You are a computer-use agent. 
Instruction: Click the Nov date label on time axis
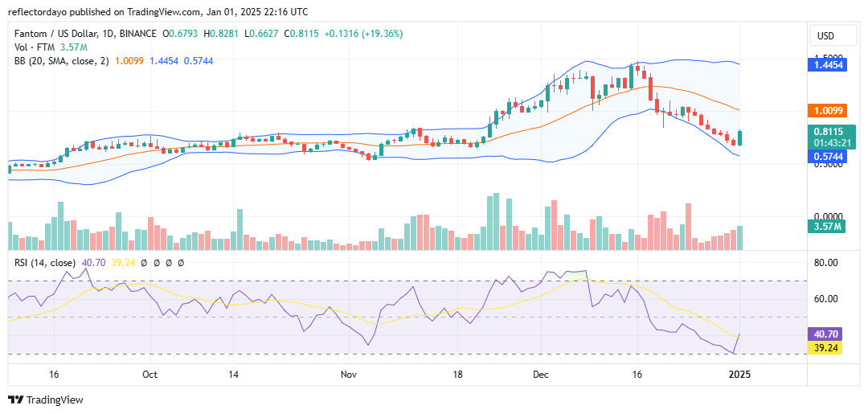point(349,374)
